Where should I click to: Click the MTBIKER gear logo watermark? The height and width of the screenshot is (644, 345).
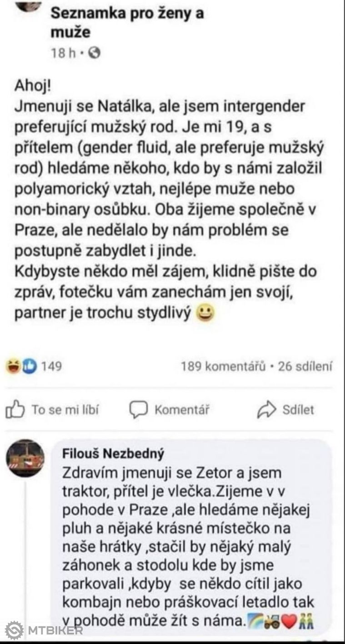coord(15,630)
